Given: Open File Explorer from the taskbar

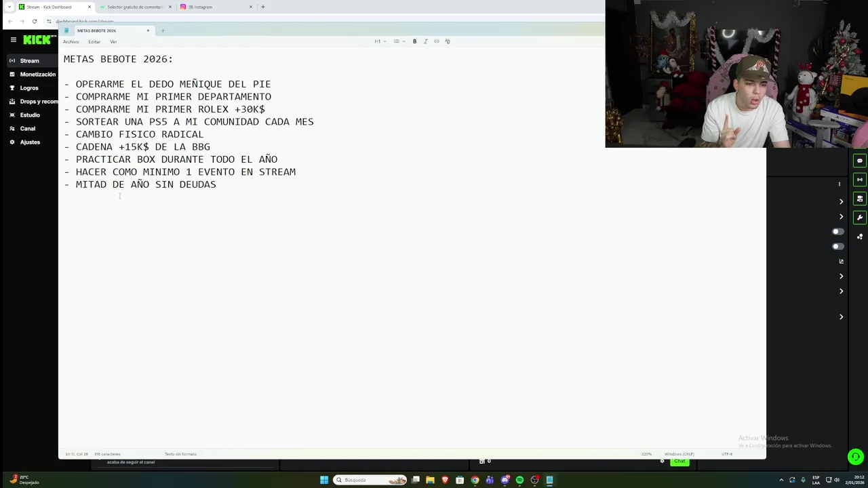Looking at the screenshot, I should [x=430, y=480].
